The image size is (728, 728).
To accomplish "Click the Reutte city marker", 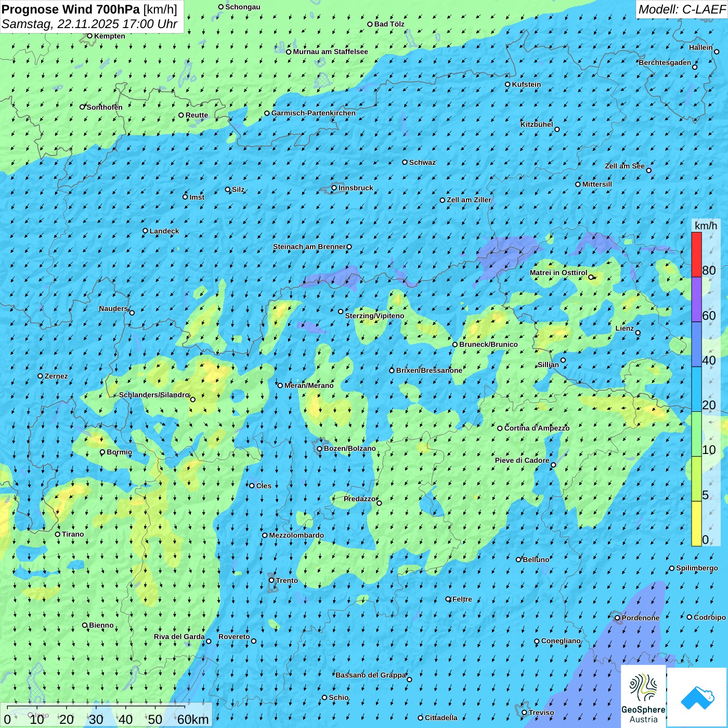I will [181, 115].
